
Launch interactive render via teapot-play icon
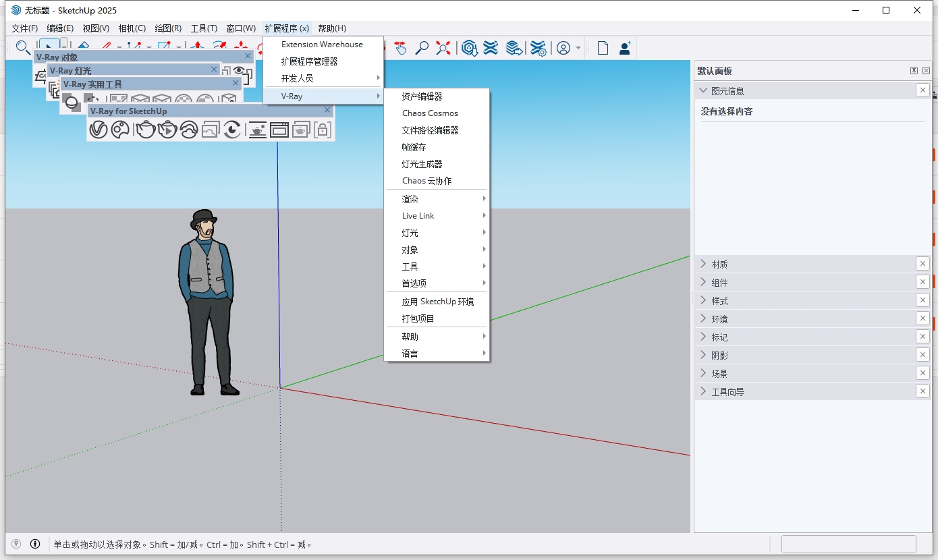click(x=168, y=130)
